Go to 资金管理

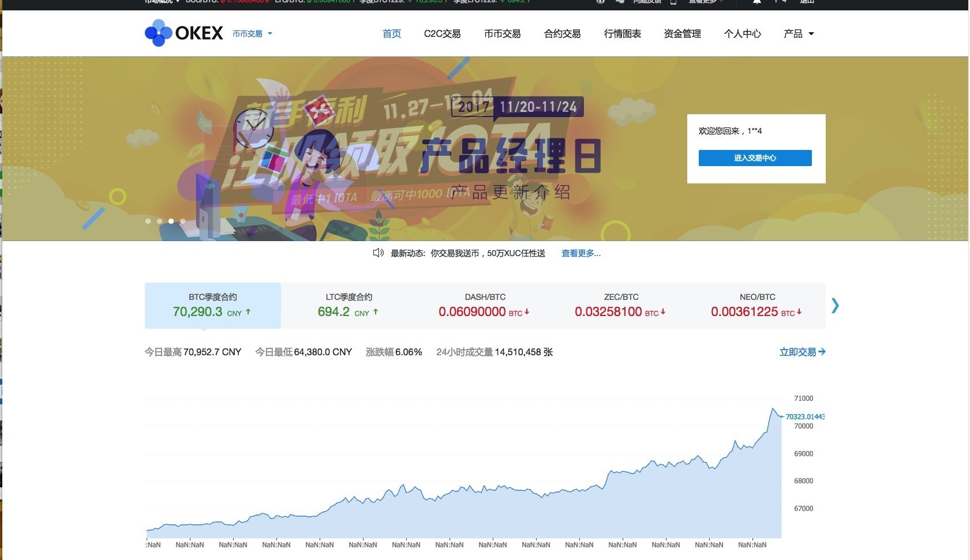pyautogui.click(x=682, y=34)
